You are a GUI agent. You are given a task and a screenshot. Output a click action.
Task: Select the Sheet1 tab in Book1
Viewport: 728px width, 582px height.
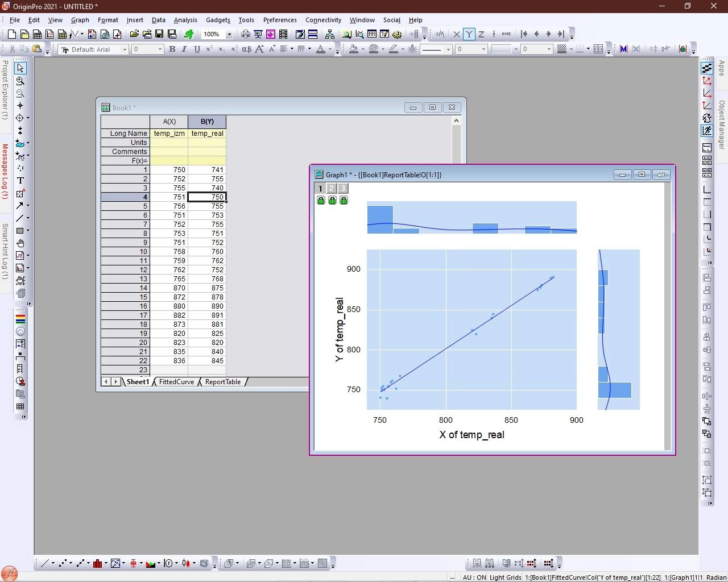click(x=137, y=382)
